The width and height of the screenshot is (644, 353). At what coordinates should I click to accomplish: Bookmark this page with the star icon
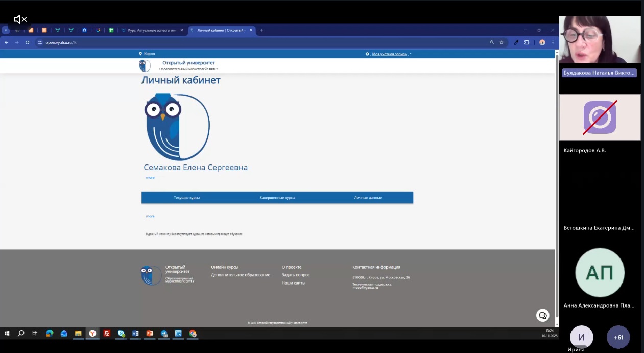(502, 43)
